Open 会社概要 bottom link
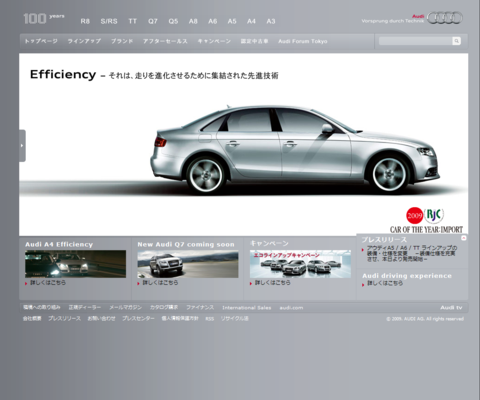The width and height of the screenshot is (480, 400). 32,319
